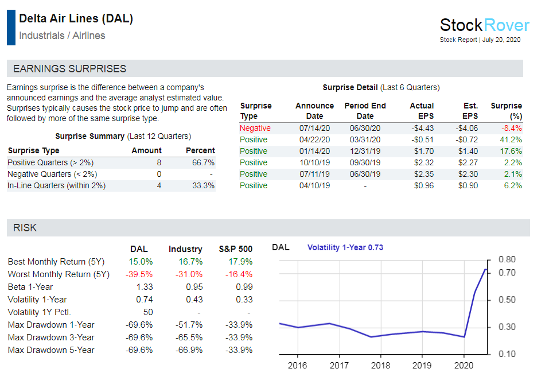This screenshot has width=549, height=392.
Task: Click the 41.2% surprise value
Action: pyautogui.click(x=511, y=140)
